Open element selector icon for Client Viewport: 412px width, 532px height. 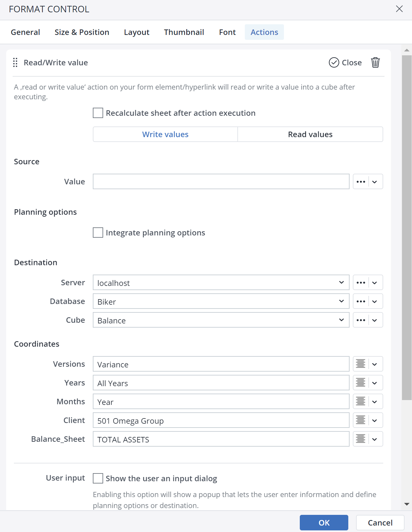tap(361, 420)
